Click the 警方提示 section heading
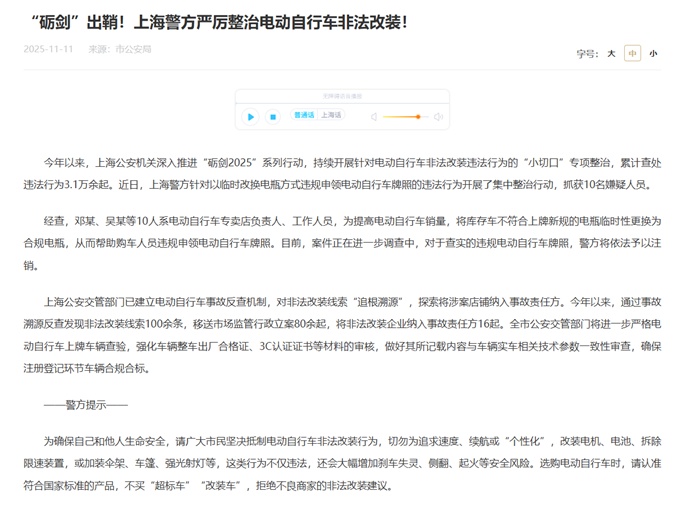Image resolution: width=700 pixels, height=510 pixels. tap(85, 405)
